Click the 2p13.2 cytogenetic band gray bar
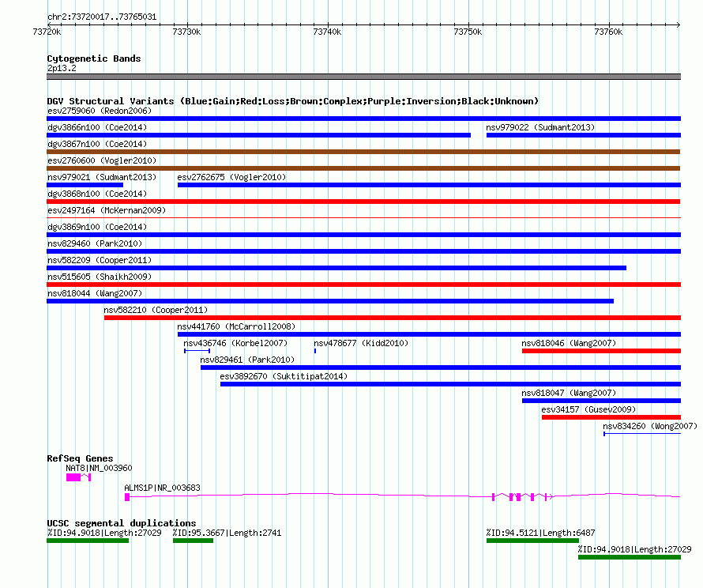 pyautogui.click(x=363, y=77)
